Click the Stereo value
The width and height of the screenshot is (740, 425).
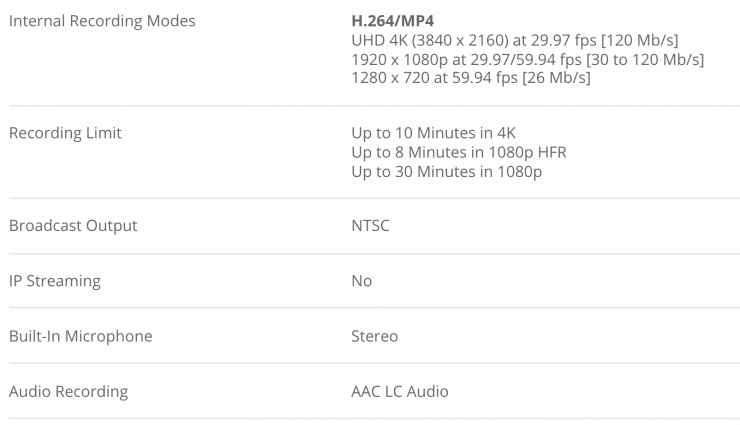375,336
